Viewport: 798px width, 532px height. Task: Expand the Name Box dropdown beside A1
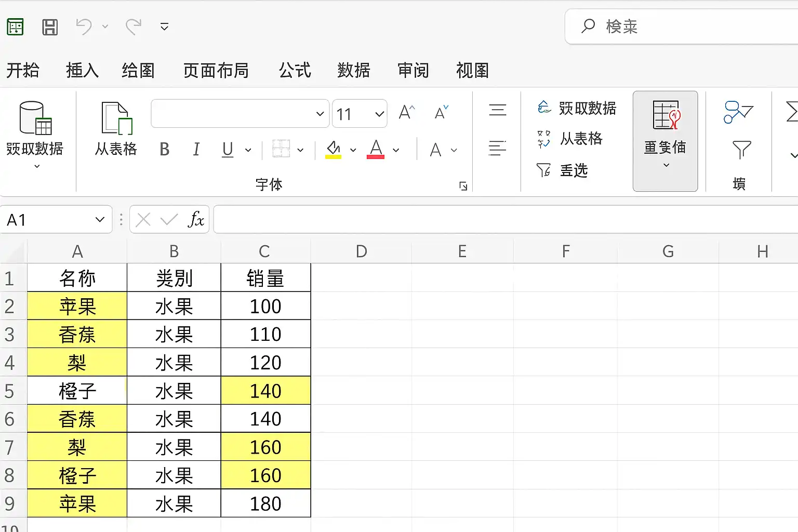point(100,220)
